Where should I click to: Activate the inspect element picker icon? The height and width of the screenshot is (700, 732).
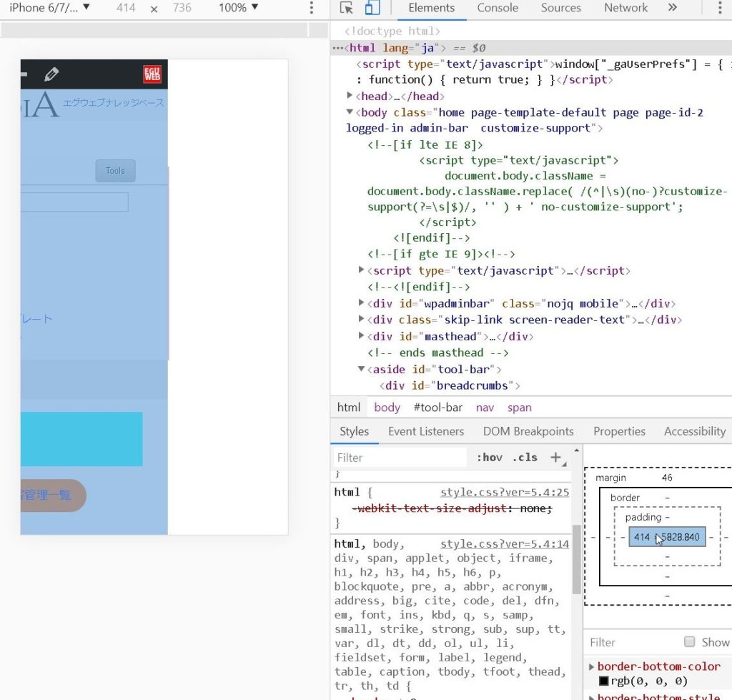pos(347,9)
